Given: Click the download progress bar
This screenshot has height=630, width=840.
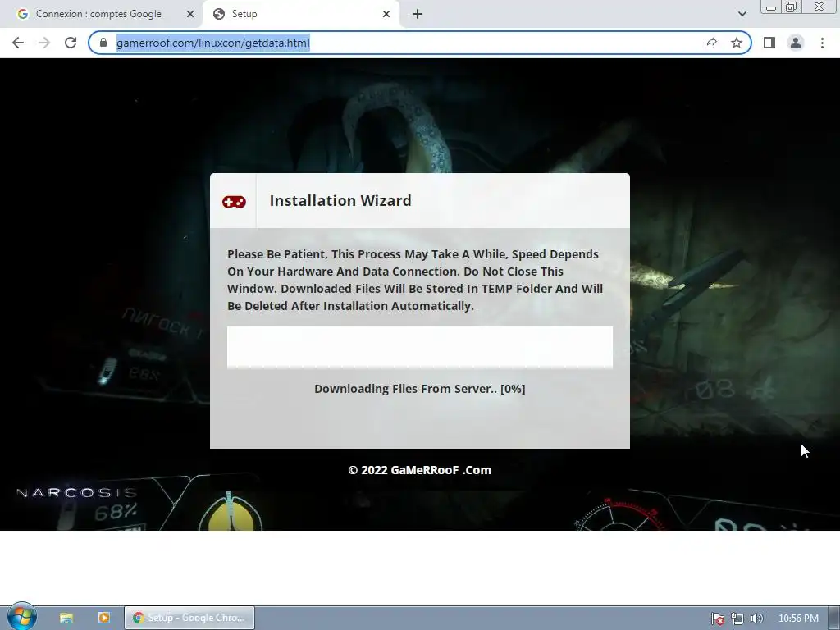Looking at the screenshot, I should tap(420, 347).
